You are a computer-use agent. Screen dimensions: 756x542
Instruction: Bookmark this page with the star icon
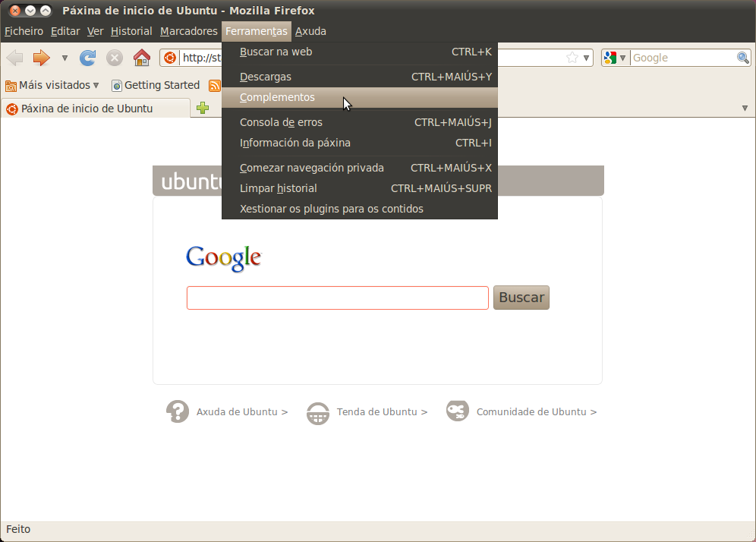pos(572,58)
